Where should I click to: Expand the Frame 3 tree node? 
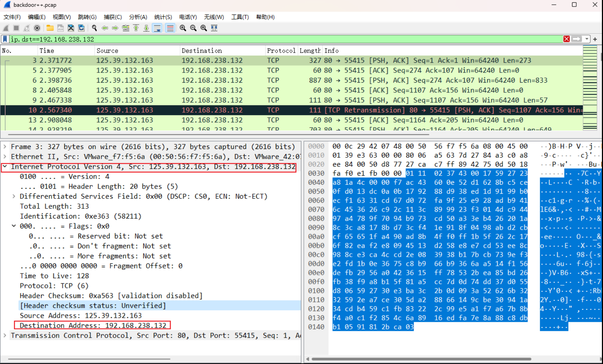click(5, 146)
